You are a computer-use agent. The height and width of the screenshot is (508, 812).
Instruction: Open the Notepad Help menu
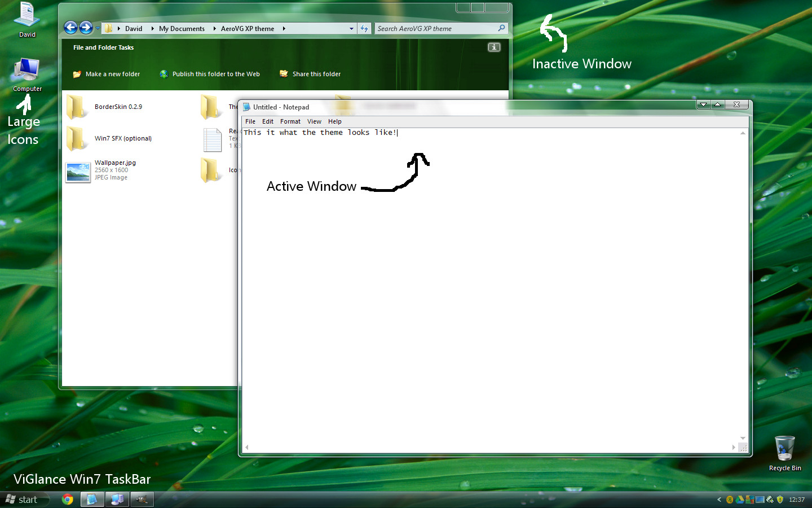click(335, 121)
